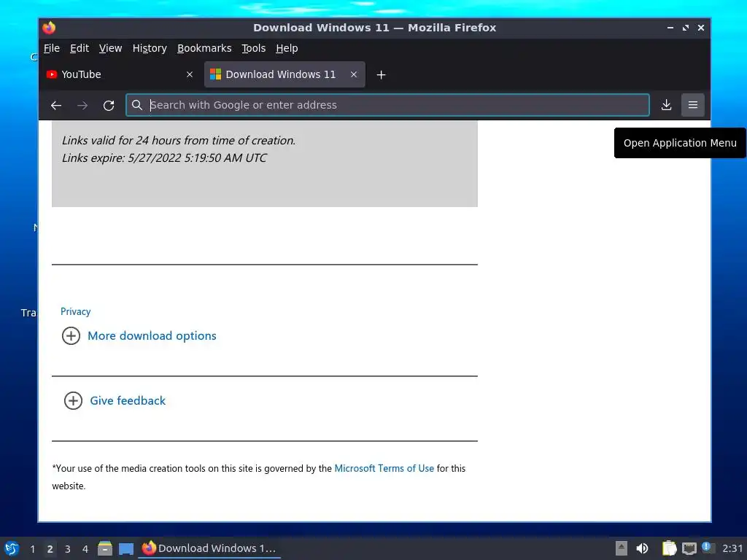747x560 pixels.
Task: Open the Privacy link
Action: pyautogui.click(x=75, y=311)
